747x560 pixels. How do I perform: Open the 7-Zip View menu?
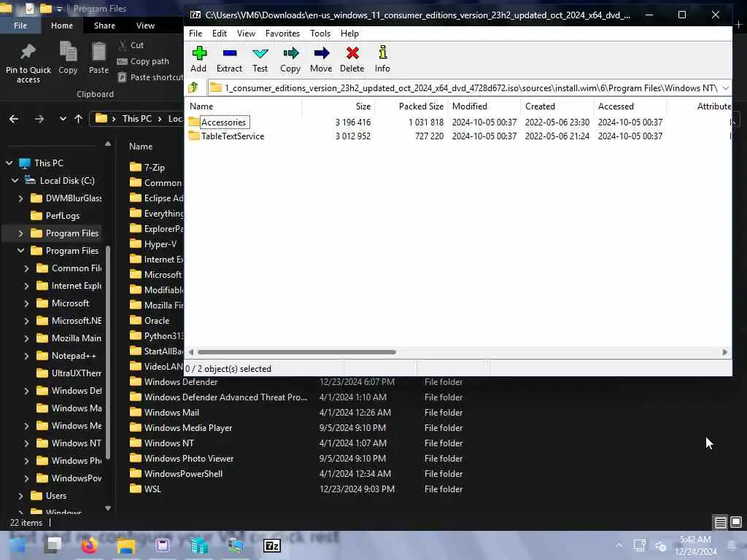[246, 34]
